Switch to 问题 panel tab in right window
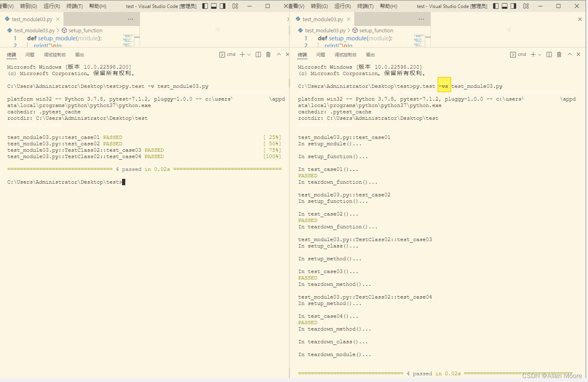 click(321, 55)
